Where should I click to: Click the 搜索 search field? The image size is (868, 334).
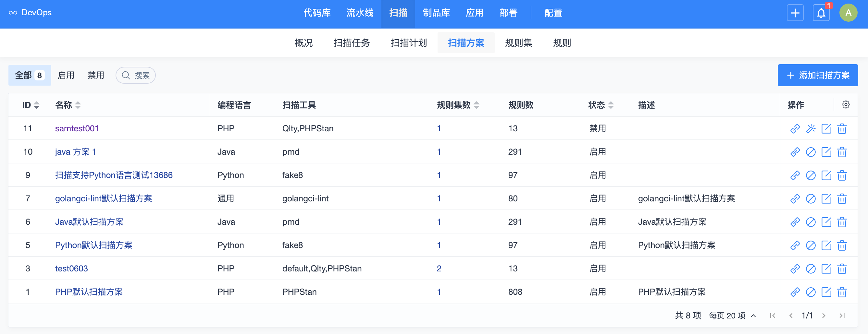(136, 75)
